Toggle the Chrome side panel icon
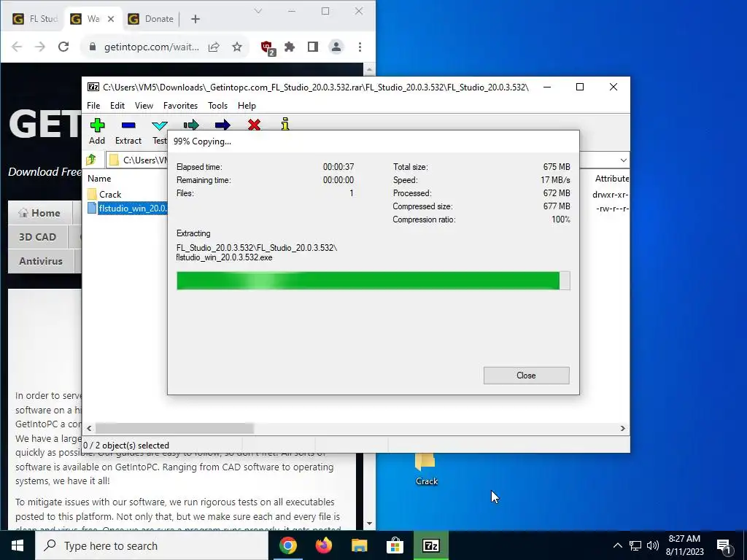This screenshot has width=747, height=560. click(x=312, y=47)
